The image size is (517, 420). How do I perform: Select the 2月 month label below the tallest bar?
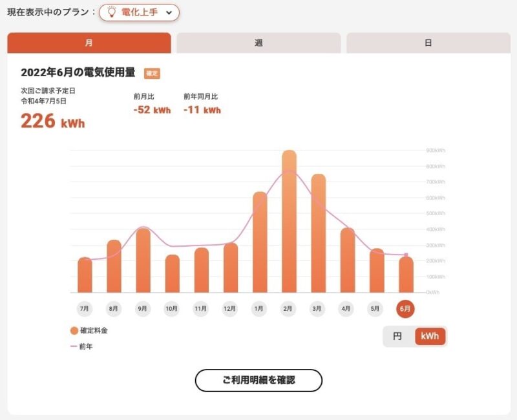pos(287,309)
